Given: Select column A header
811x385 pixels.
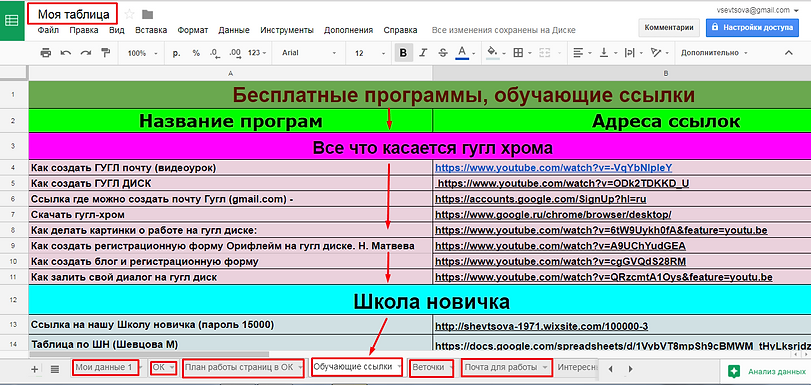Looking at the screenshot, I should coord(230,73).
